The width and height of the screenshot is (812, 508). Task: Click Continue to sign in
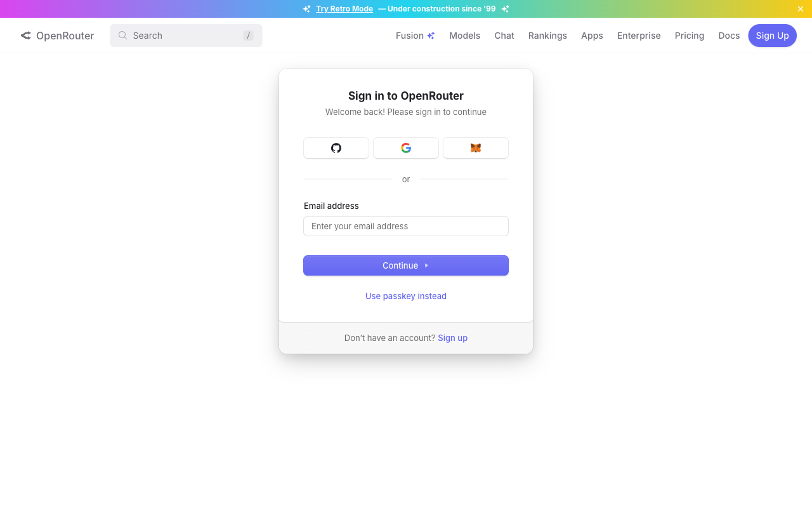coord(405,265)
